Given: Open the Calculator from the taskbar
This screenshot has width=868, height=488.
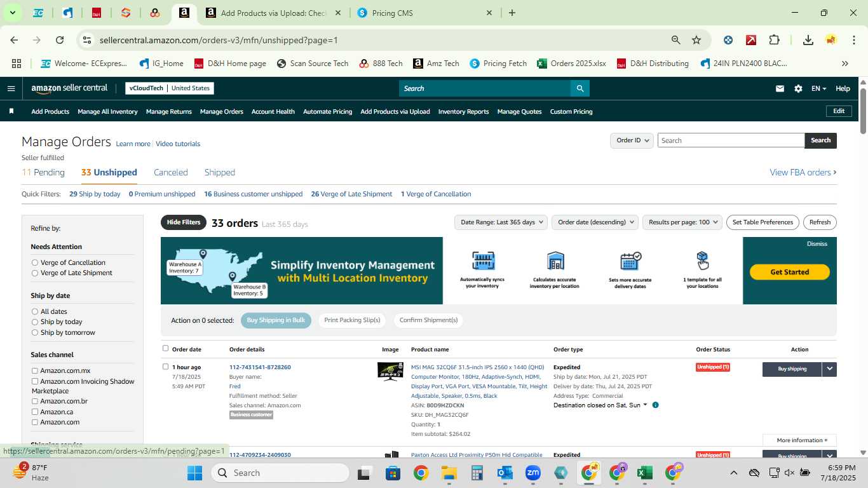Looking at the screenshot, I should 477,473.
